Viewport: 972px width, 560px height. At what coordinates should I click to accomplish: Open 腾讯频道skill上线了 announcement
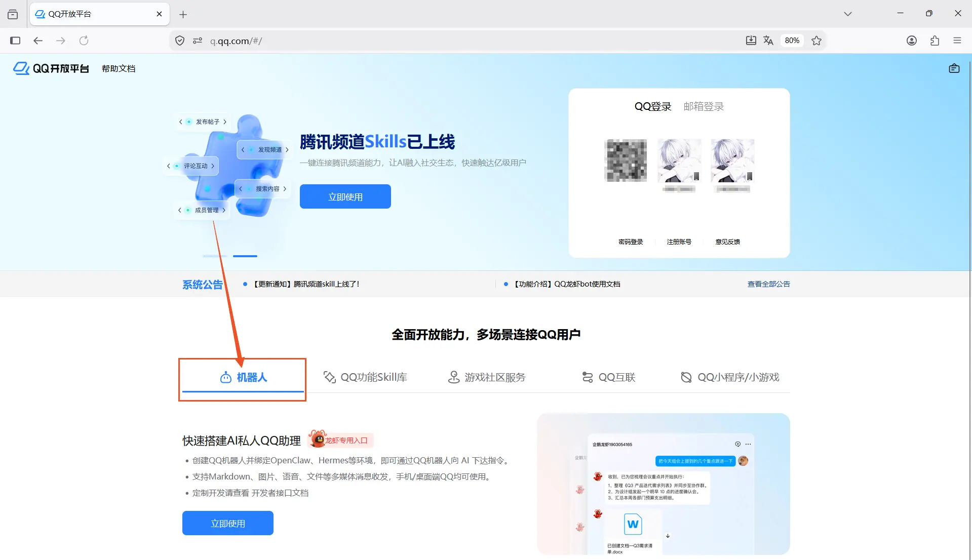click(x=306, y=284)
